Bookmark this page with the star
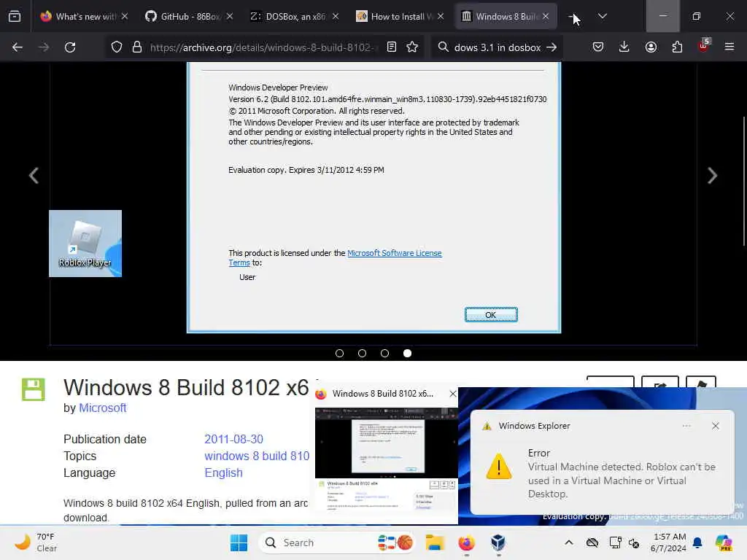 (x=412, y=47)
